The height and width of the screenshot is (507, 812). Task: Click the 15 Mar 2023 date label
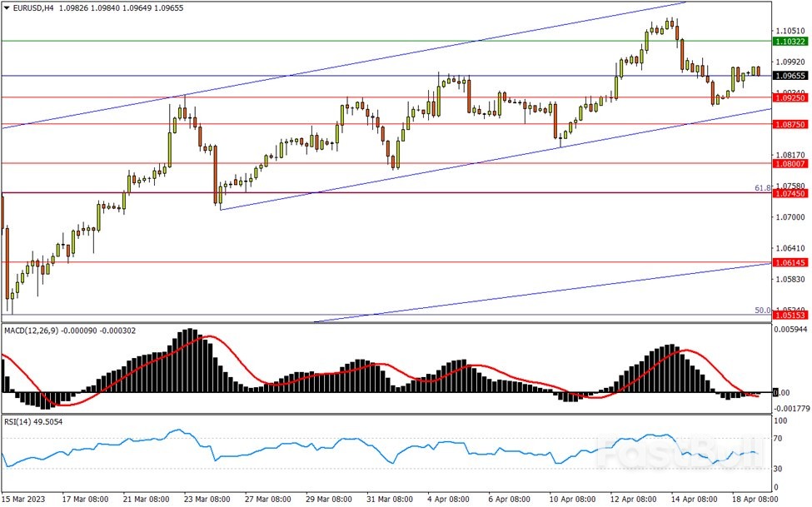tap(25, 500)
